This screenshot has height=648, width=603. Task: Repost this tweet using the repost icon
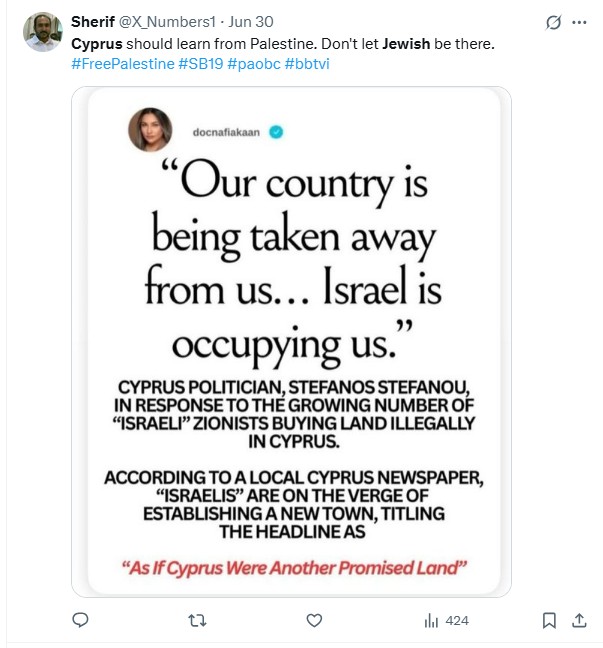[197, 620]
